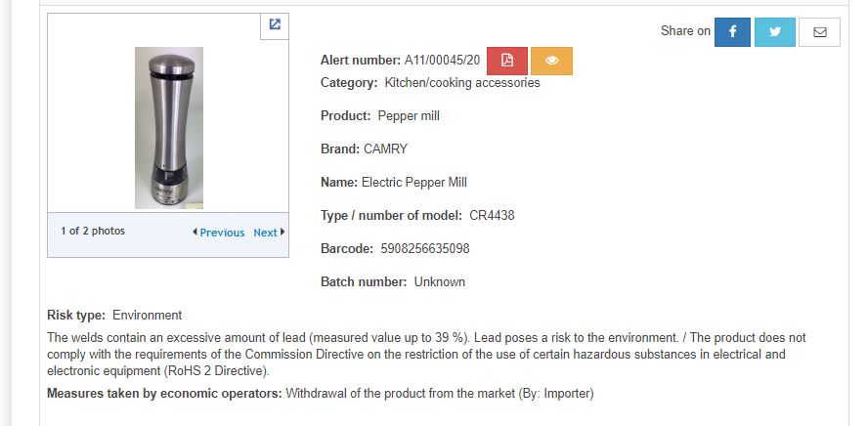Go to the Previous photo
868x426 pixels.
219,233
